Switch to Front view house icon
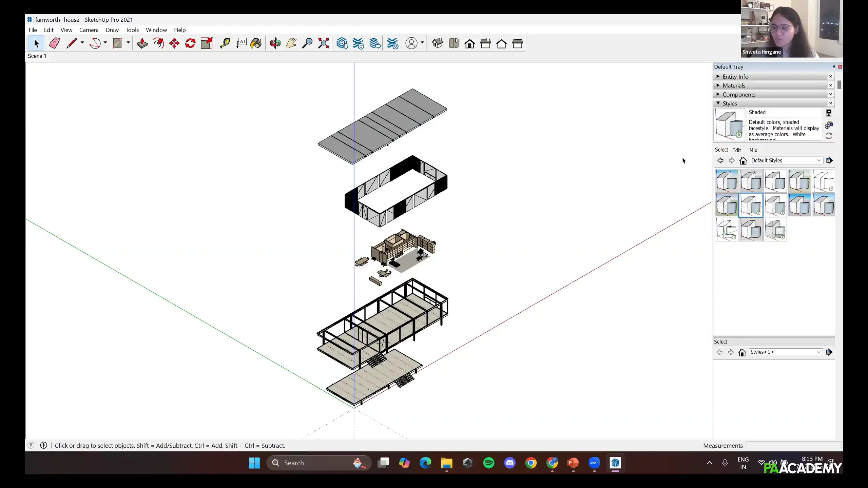 coord(470,43)
